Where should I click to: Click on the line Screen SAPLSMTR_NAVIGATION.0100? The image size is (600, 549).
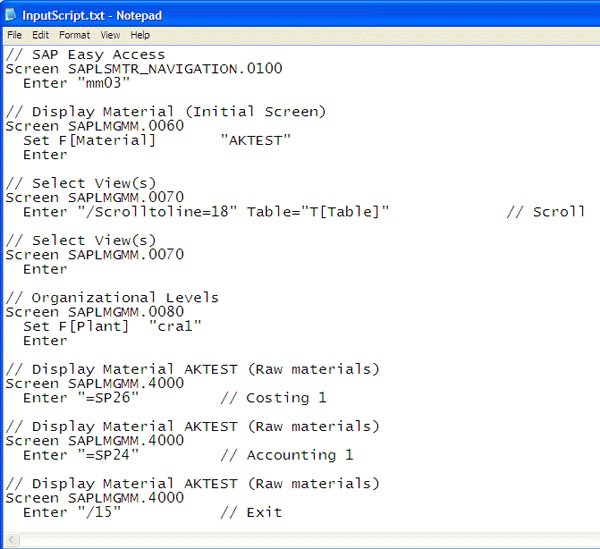click(x=144, y=69)
